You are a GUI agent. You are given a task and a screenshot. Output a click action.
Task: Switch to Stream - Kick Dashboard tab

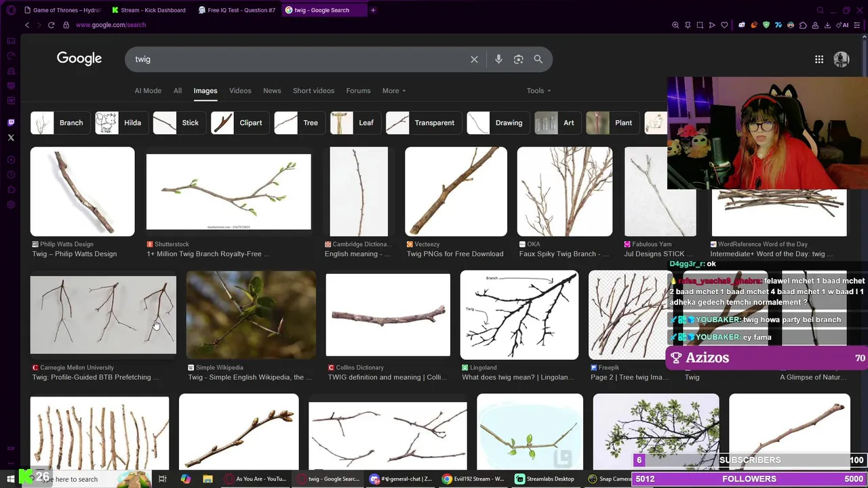point(149,10)
